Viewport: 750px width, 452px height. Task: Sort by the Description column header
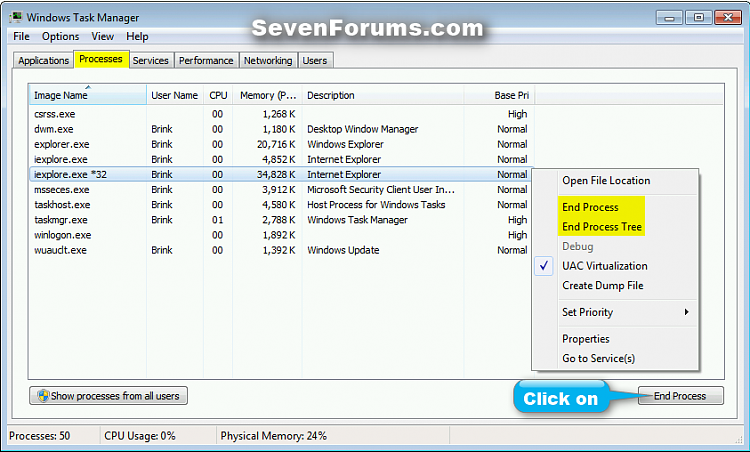coord(383,95)
